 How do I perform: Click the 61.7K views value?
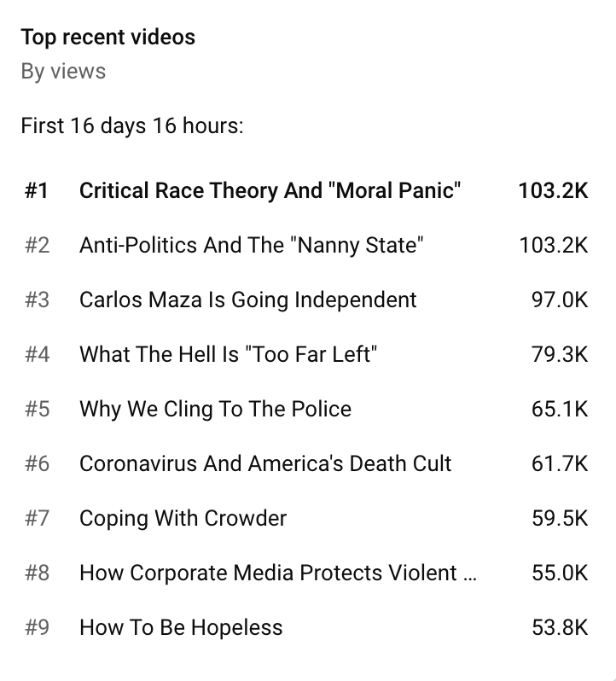tap(560, 463)
